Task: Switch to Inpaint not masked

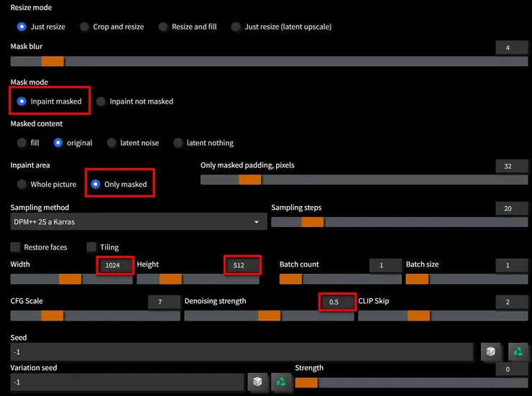Action: (134, 101)
